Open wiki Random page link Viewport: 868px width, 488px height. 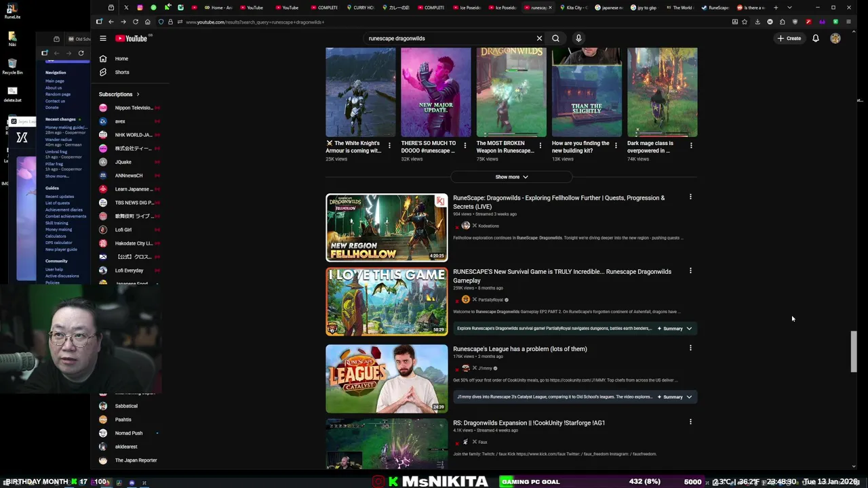58,94
